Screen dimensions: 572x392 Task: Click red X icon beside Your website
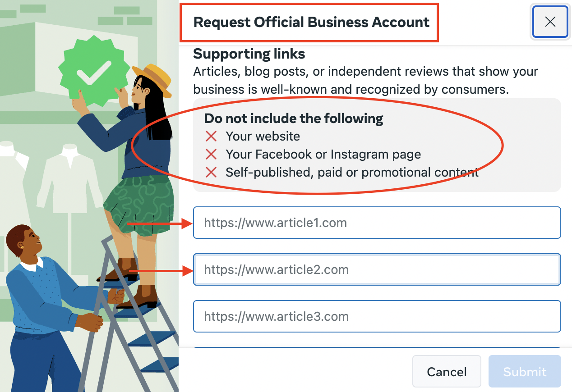(x=211, y=136)
